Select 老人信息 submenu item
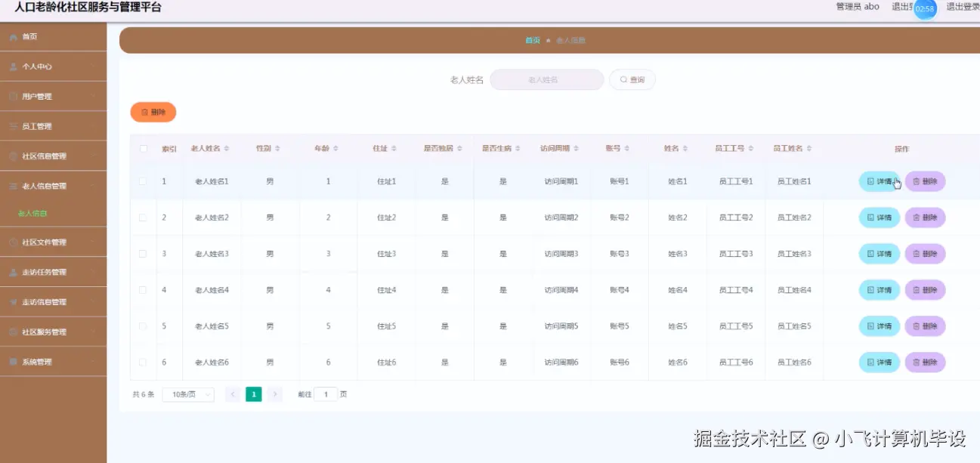 pos(33,214)
